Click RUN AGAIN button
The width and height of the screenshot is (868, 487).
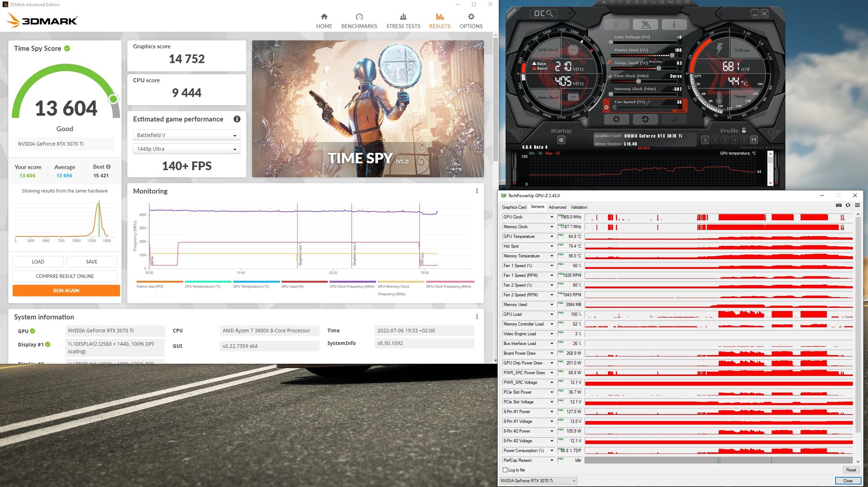pos(66,291)
